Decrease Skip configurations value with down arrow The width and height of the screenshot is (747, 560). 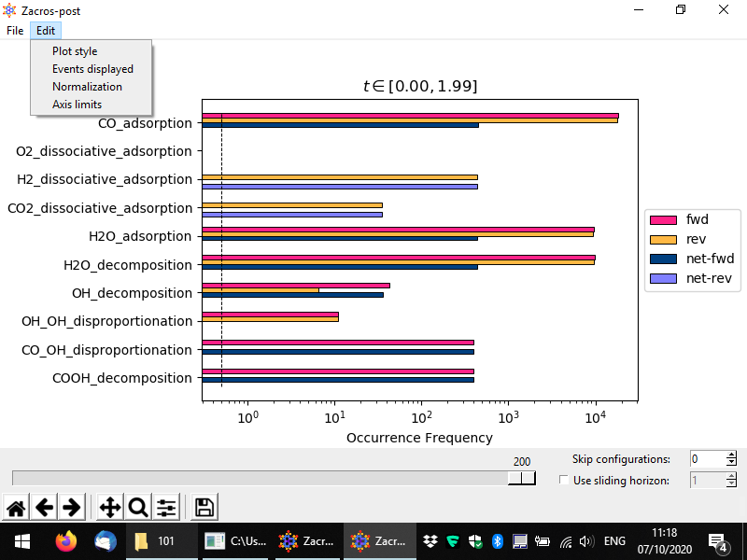pos(731,463)
